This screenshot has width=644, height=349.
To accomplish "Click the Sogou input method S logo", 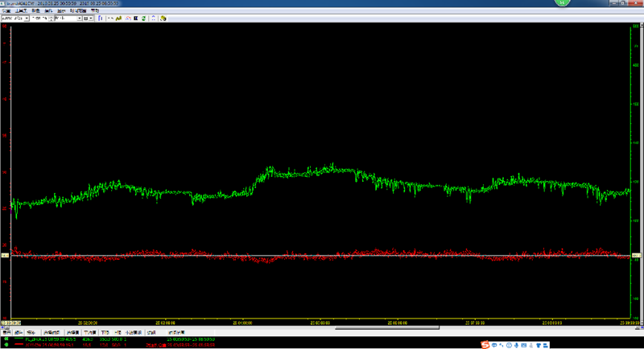I will [x=485, y=345].
